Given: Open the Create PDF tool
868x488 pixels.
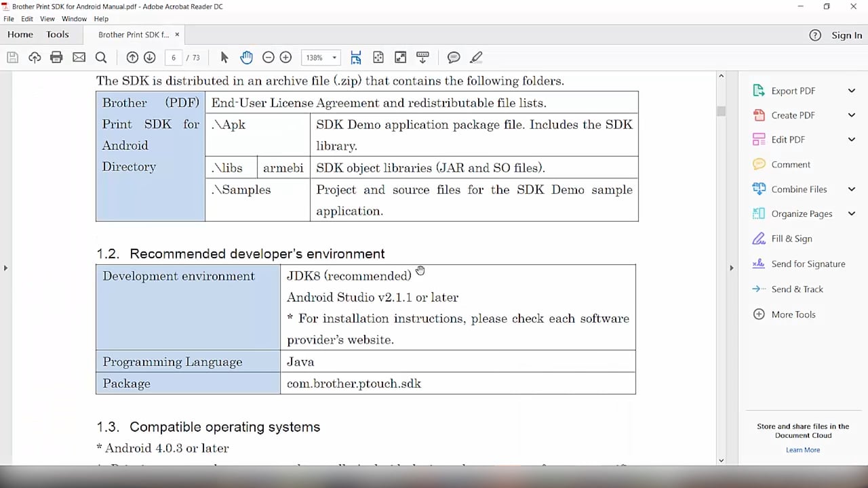Looking at the screenshot, I should [x=793, y=115].
